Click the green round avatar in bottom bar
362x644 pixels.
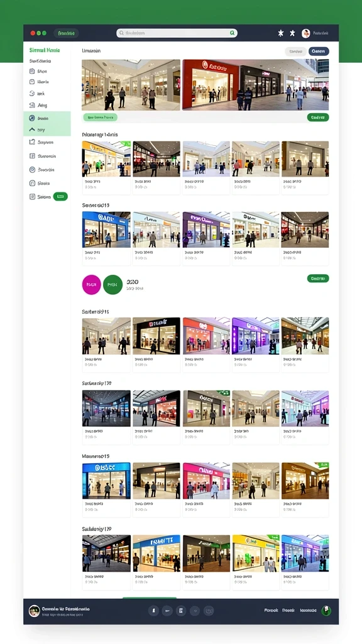pyautogui.click(x=326, y=611)
